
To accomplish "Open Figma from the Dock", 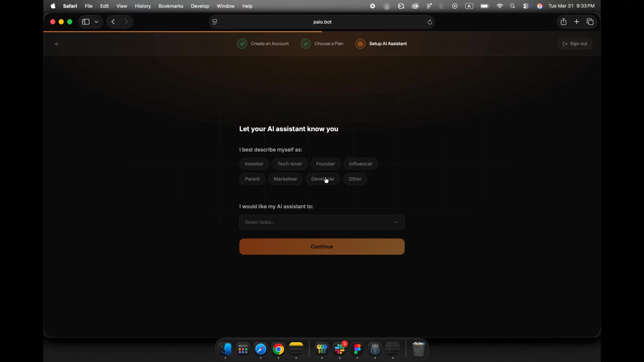I will (358, 350).
